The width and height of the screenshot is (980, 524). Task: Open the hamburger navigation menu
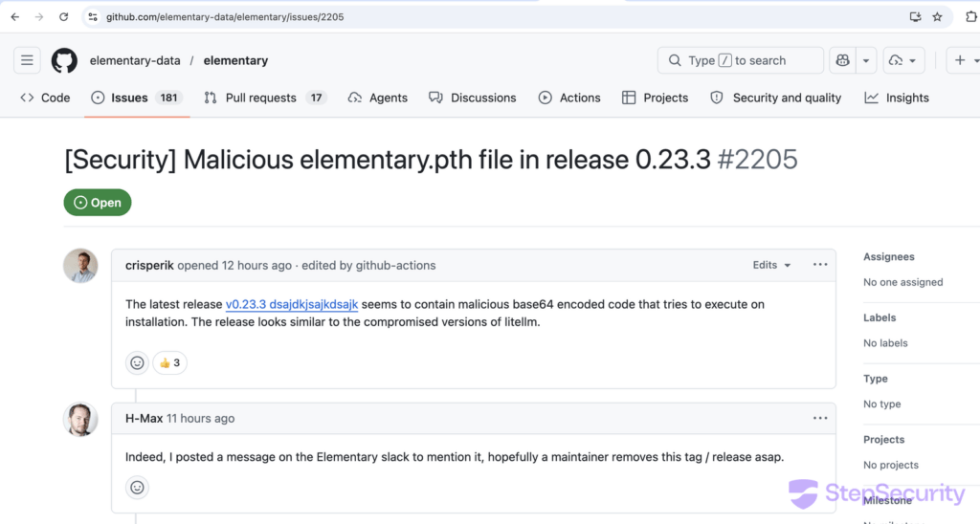(x=27, y=60)
